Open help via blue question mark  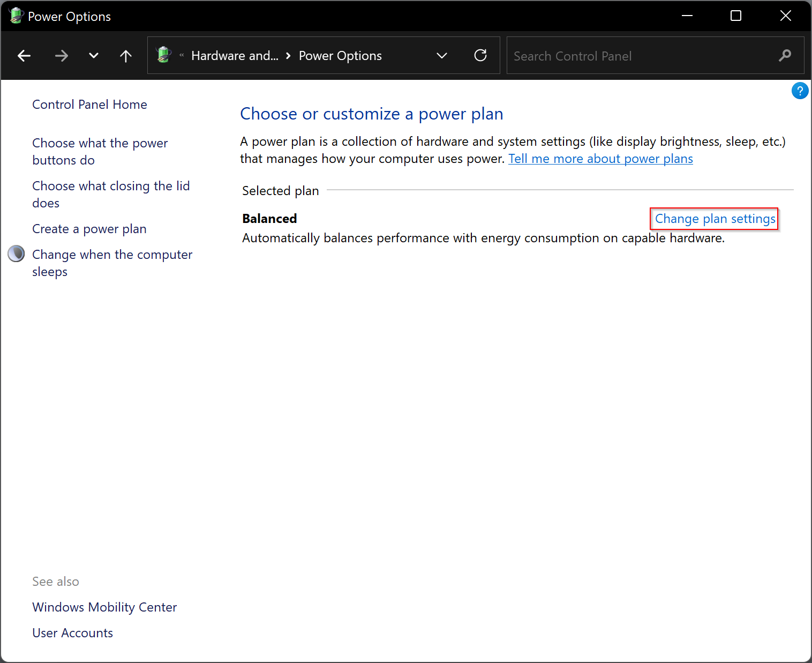coord(800,91)
